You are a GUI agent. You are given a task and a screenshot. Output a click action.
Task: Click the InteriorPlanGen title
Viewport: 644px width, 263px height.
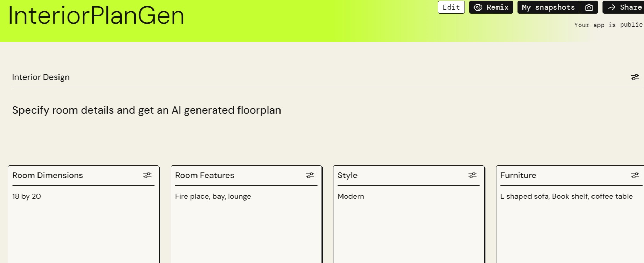pos(96,16)
